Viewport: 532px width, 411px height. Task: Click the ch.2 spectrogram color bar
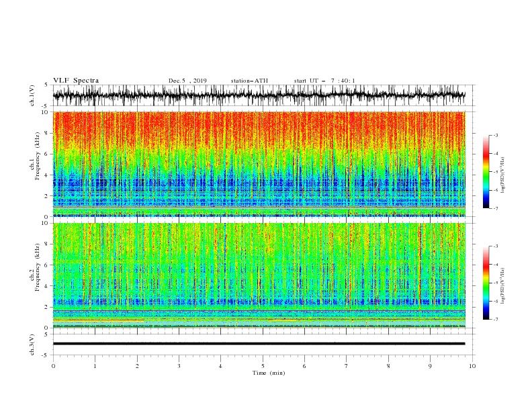coord(486,283)
